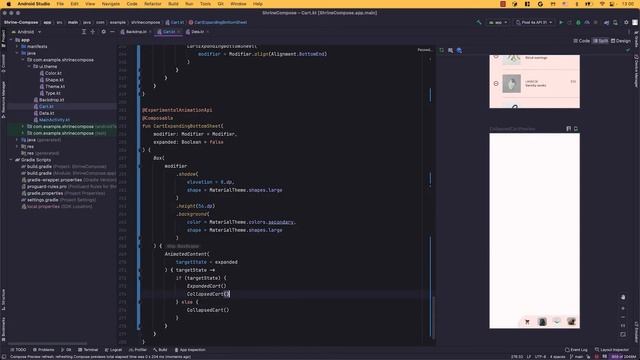
Task: Open Color.kt in the project tree
Action: 50,73
